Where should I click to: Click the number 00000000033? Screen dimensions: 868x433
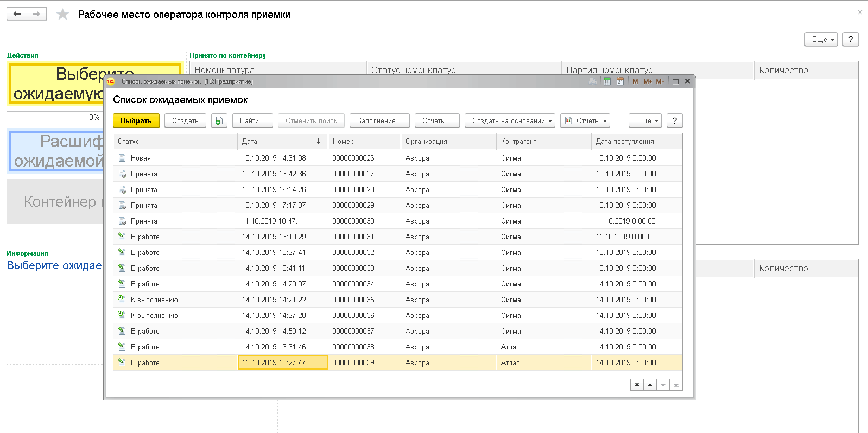click(353, 268)
